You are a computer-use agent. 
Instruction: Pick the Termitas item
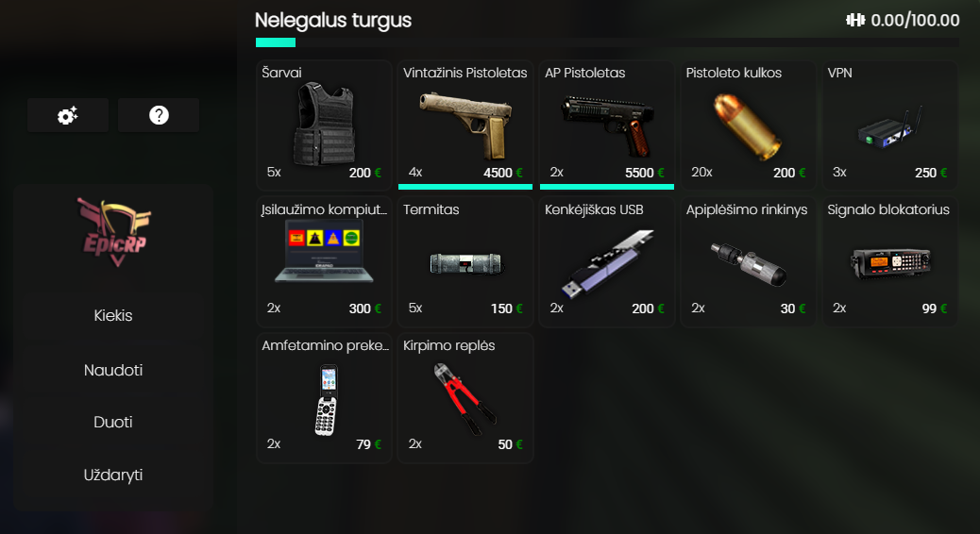[x=465, y=261]
